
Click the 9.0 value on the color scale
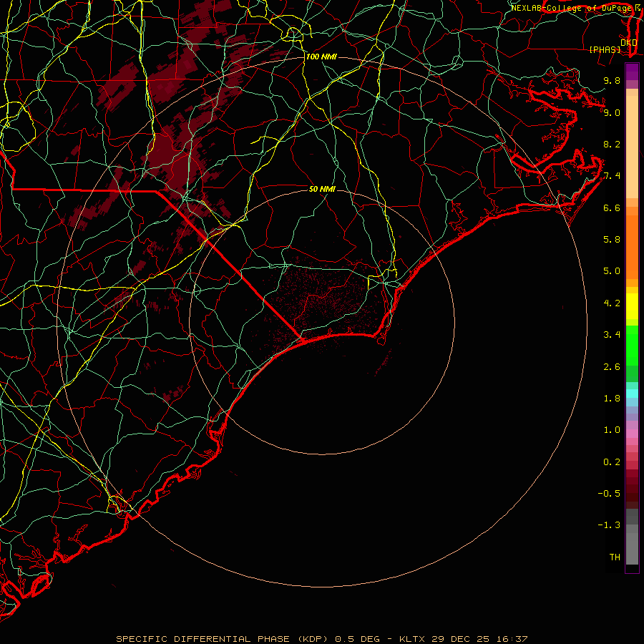[612, 112]
